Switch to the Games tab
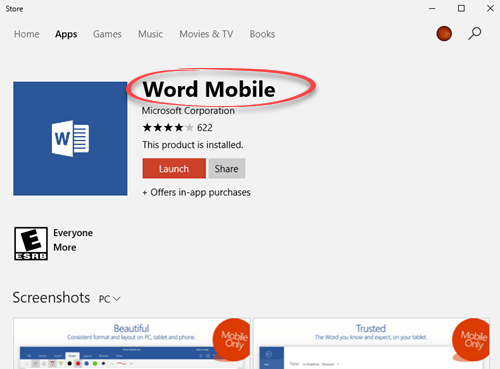 [107, 34]
